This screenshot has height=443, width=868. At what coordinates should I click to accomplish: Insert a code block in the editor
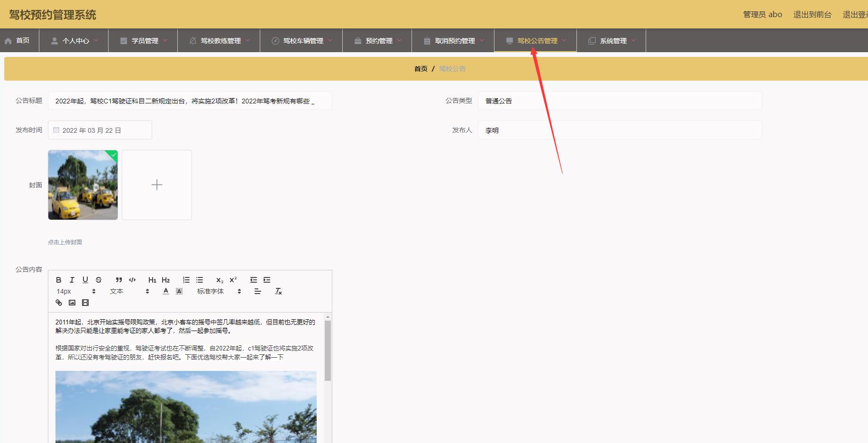[x=132, y=280]
